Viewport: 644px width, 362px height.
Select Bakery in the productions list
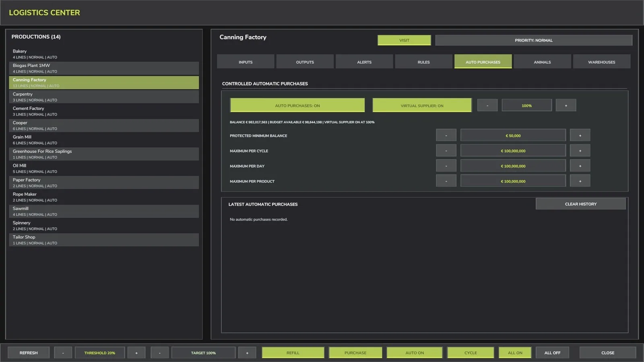pos(104,54)
